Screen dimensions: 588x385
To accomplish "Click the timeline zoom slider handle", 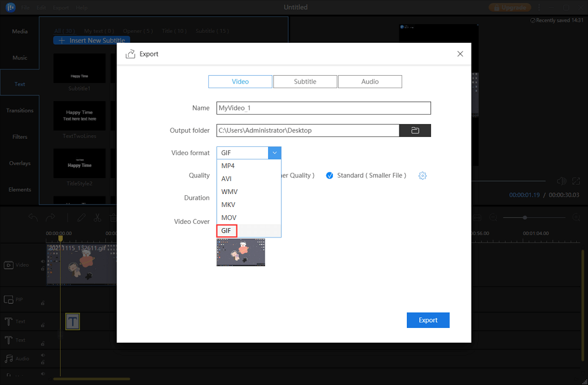I will (x=524, y=217).
